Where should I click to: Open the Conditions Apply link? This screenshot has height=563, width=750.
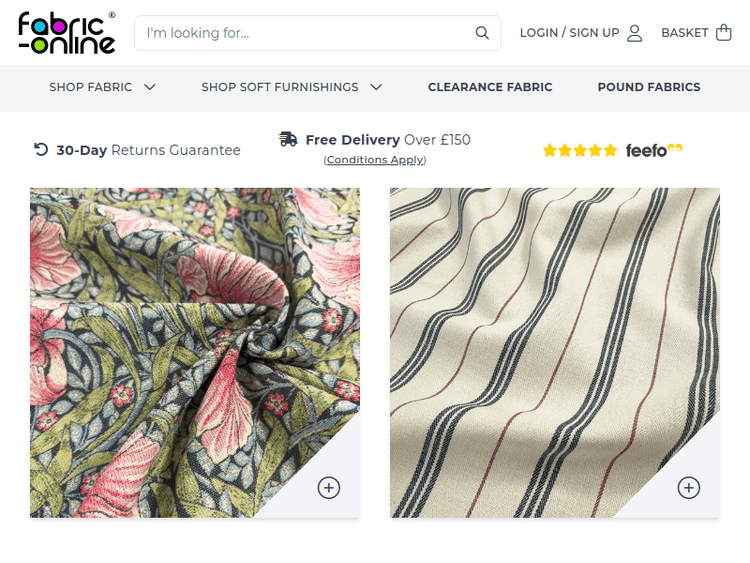point(375,160)
